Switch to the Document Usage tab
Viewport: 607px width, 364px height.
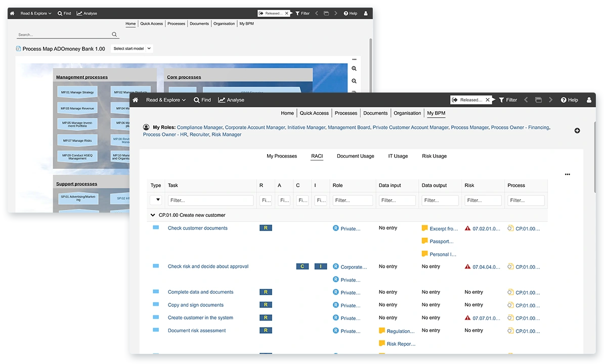[x=355, y=156]
